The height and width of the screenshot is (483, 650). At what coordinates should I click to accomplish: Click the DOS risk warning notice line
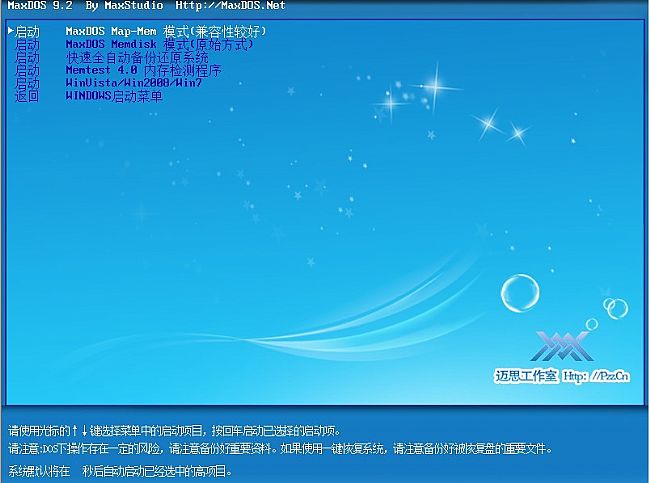pyautogui.click(x=280, y=449)
